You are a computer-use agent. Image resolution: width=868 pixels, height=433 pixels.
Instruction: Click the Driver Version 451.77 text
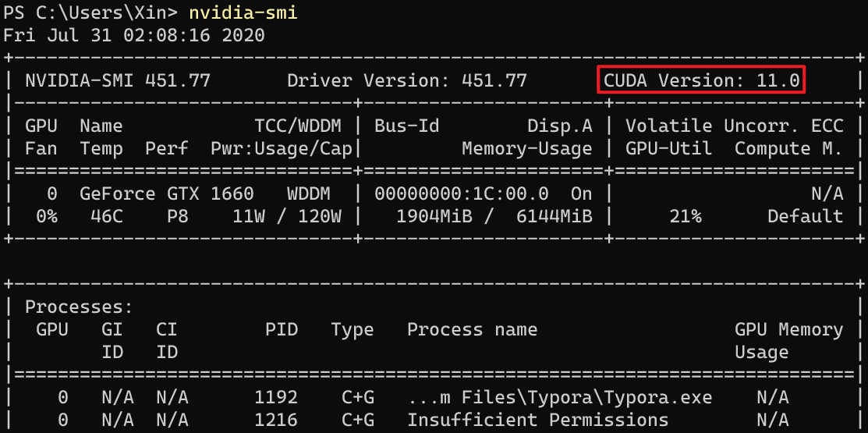407,81
